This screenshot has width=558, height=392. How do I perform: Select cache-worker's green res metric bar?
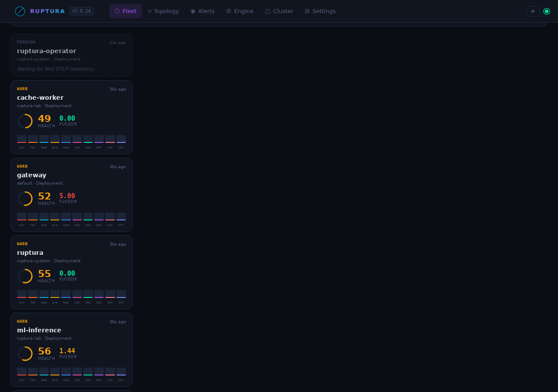tap(88, 139)
